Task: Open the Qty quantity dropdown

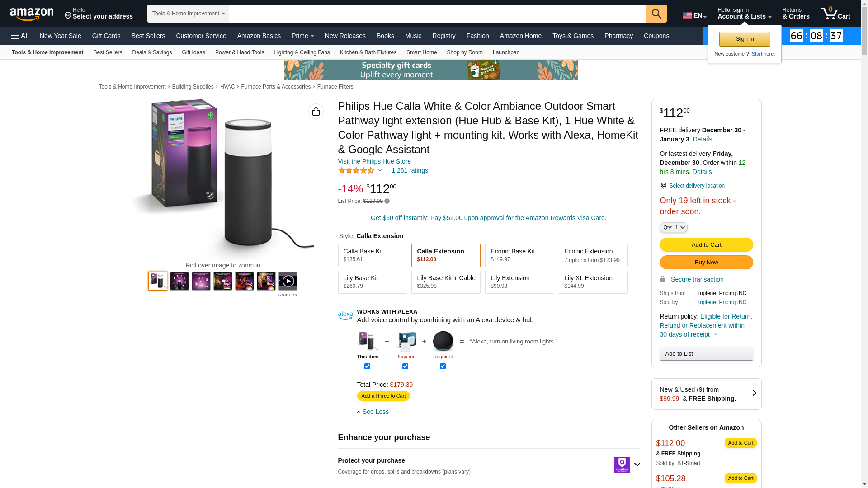Action: 674,227
